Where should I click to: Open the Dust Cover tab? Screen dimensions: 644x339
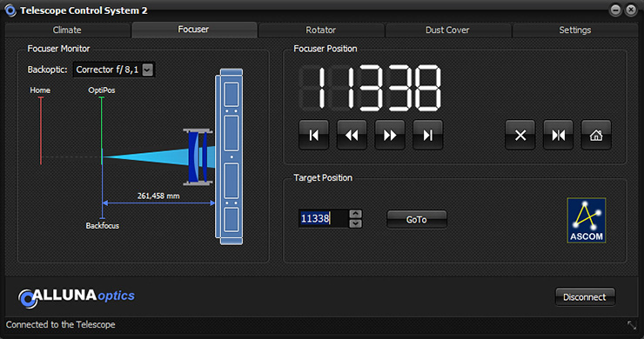[447, 30]
